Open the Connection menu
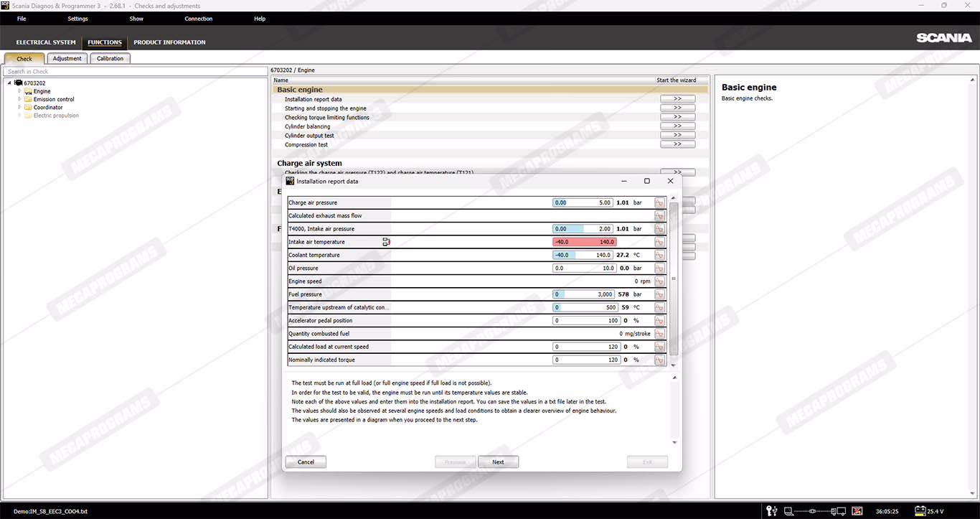 point(198,19)
